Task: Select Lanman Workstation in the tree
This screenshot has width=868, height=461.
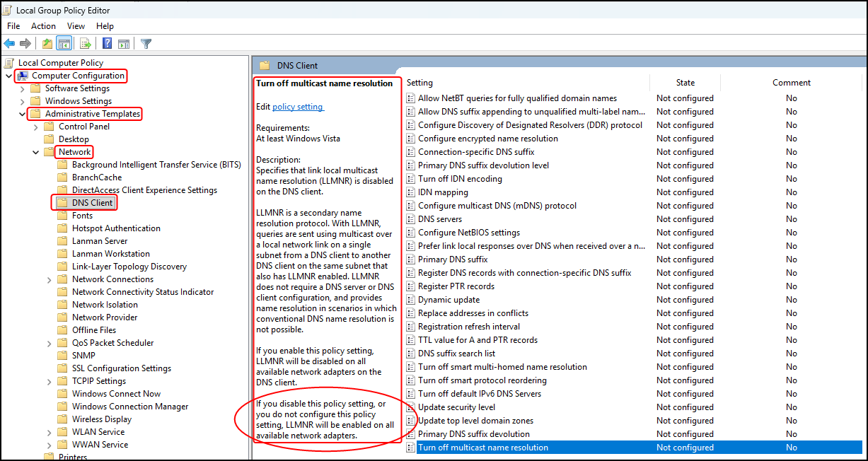Action: [111, 254]
